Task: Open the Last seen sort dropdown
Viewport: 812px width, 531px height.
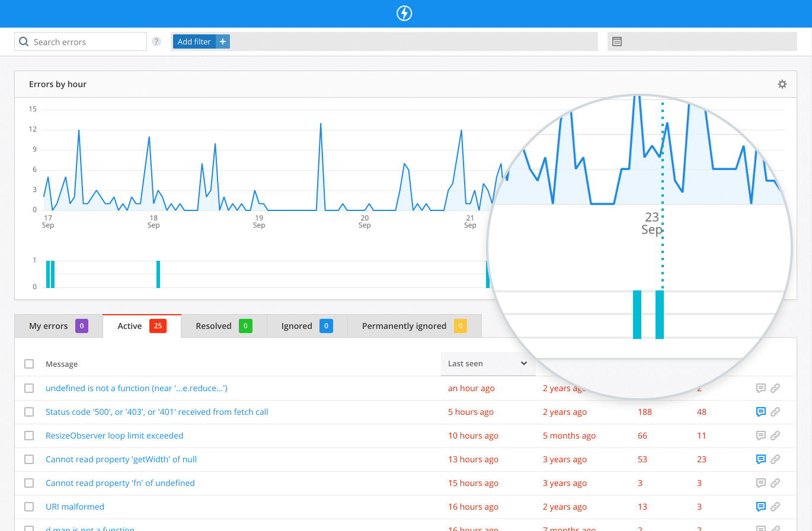Action: tap(488, 364)
